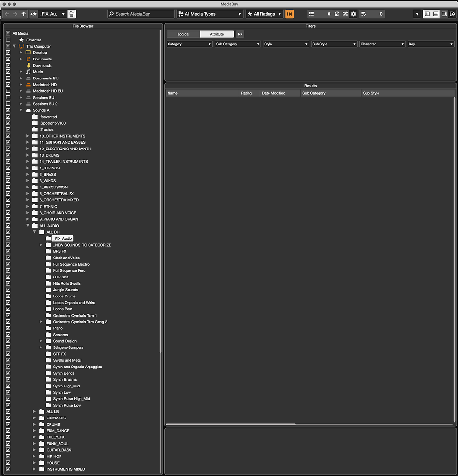Click the Name column header

[202, 93]
